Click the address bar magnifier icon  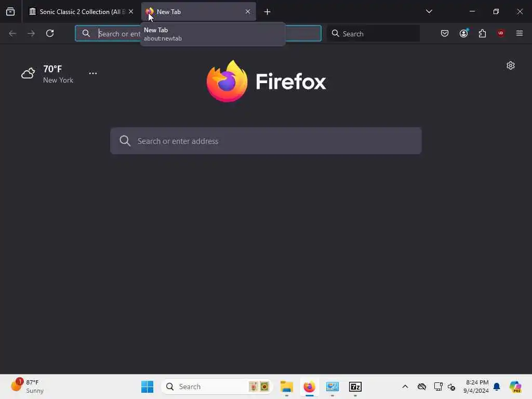[86, 33]
